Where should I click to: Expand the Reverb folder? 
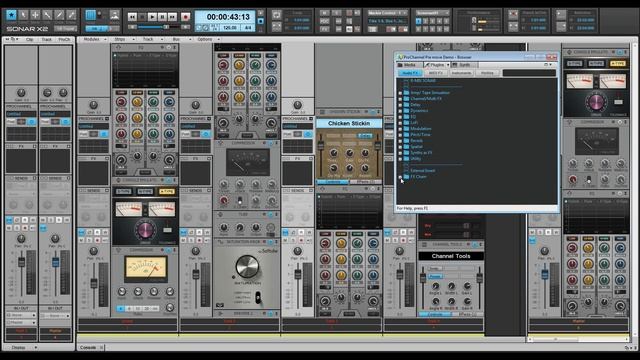[x=400, y=141]
